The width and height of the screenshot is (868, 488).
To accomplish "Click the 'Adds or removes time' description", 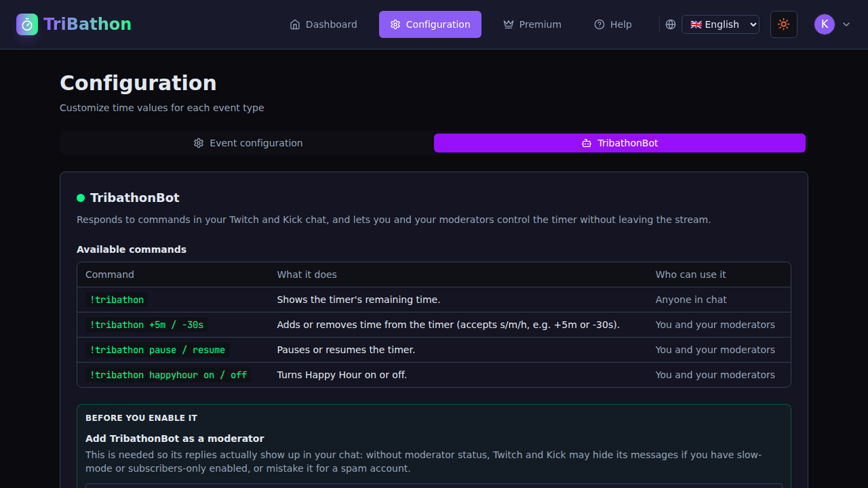I will coord(448,325).
